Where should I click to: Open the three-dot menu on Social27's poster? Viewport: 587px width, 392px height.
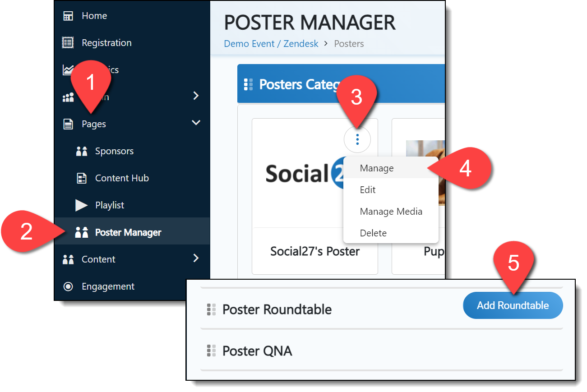(x=357, y=140)
